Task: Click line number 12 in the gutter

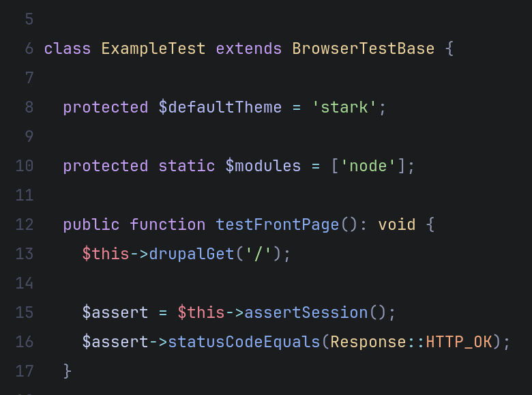Action: 25,224
